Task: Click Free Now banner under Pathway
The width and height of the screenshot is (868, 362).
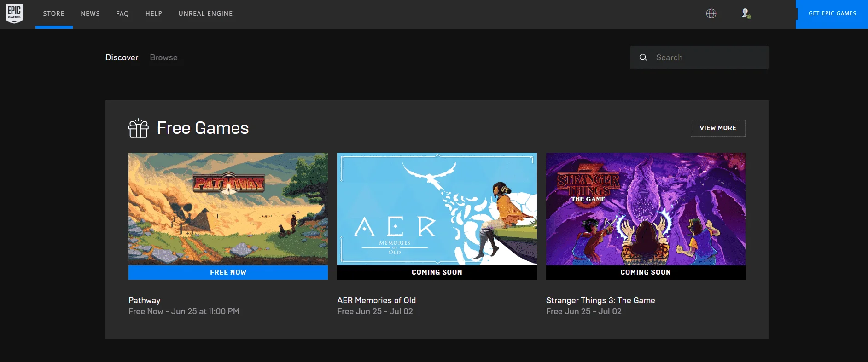Action: point(228,272)
